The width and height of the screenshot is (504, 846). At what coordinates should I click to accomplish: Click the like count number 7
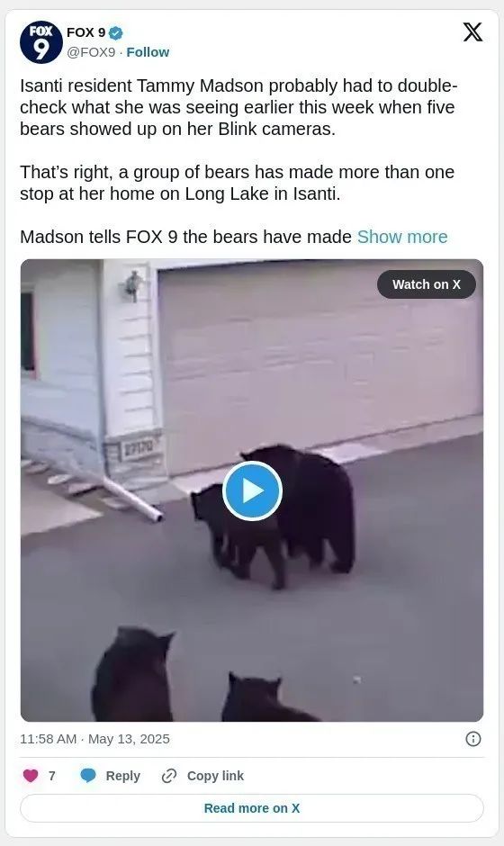[x=52, y=776]
